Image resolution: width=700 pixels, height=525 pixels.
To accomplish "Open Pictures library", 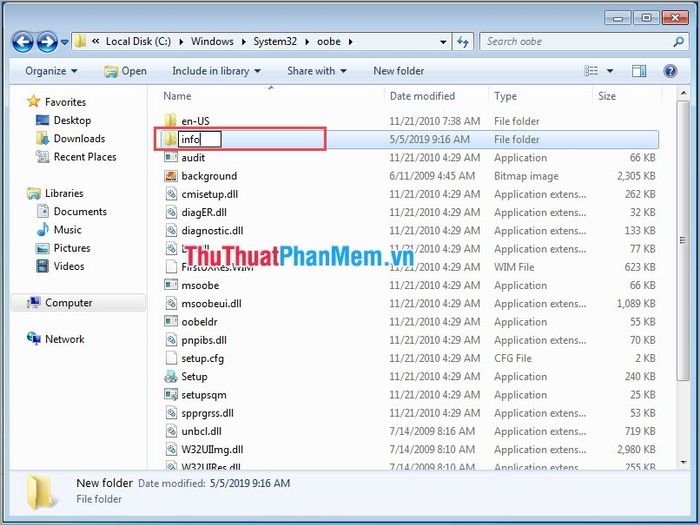I will coord(72,248).
